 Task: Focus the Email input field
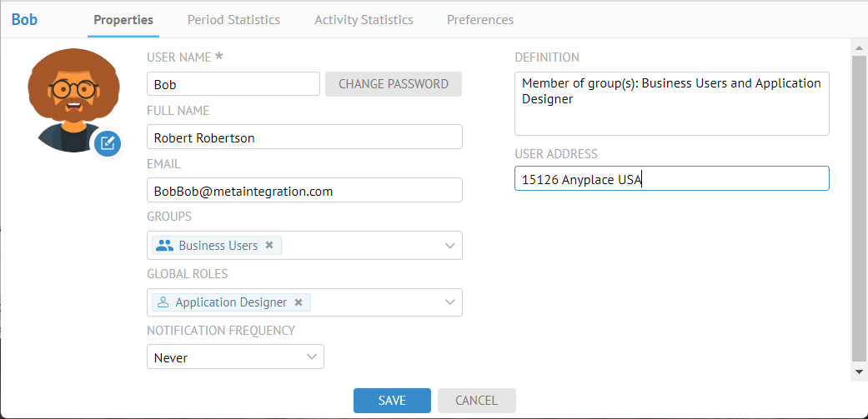tap(304, 191)
